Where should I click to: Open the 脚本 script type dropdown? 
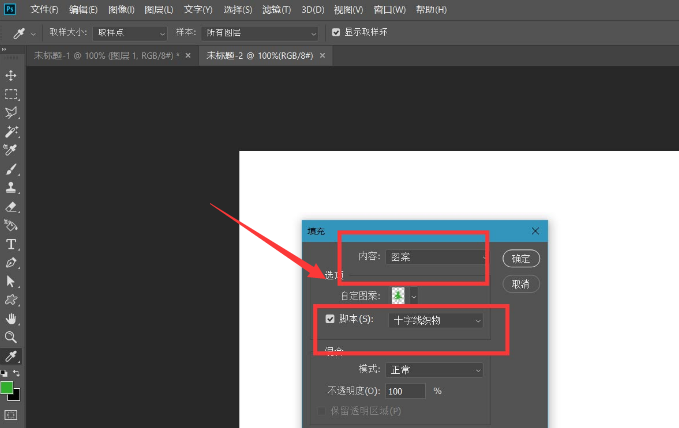436,321
